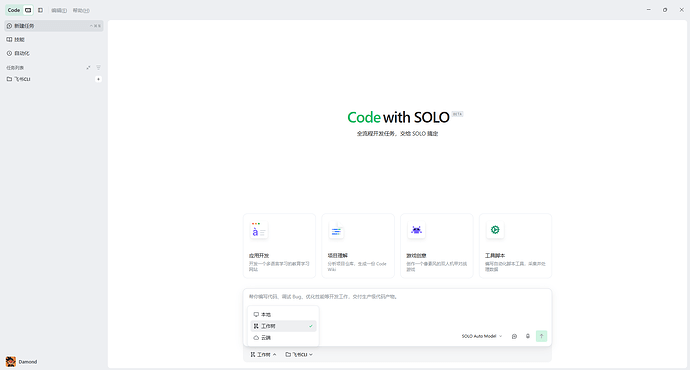Image resolution: width=690 pixels, height=370 pixels.
Task: Open the SOLO Auto Model dropdown
Action: tap(482, 336)
